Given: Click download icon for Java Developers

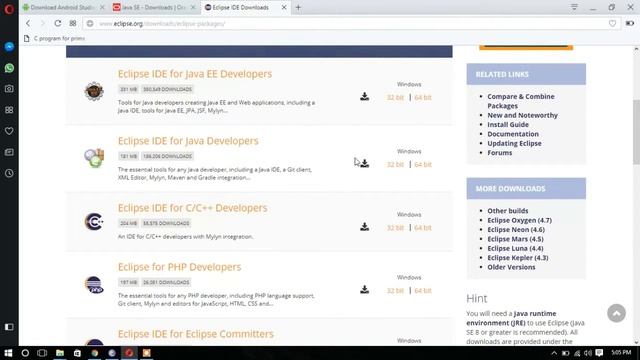Looking at the screenshot, I should click(364, 163).
